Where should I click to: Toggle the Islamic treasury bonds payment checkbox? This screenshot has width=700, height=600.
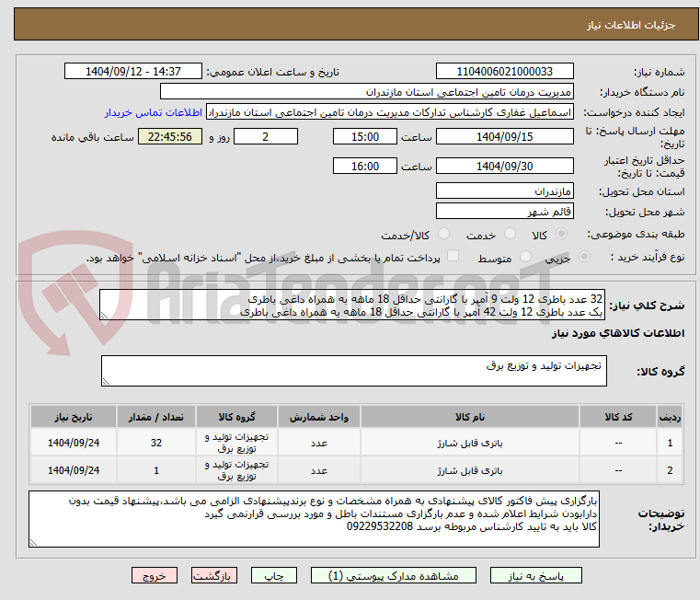(453, 256)
